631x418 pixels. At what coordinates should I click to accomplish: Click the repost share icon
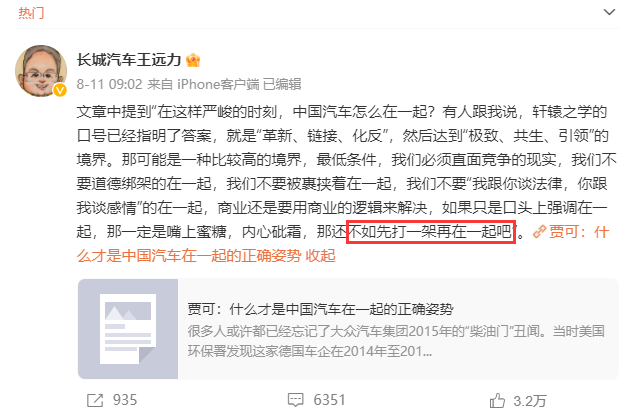click(x=95, y=400)
